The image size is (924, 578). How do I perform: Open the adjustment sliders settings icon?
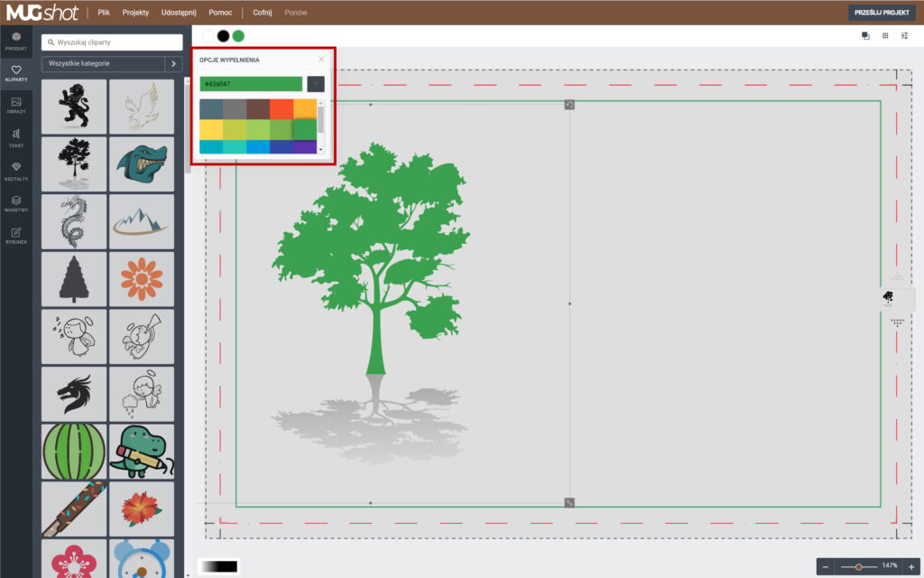[905, 36]
